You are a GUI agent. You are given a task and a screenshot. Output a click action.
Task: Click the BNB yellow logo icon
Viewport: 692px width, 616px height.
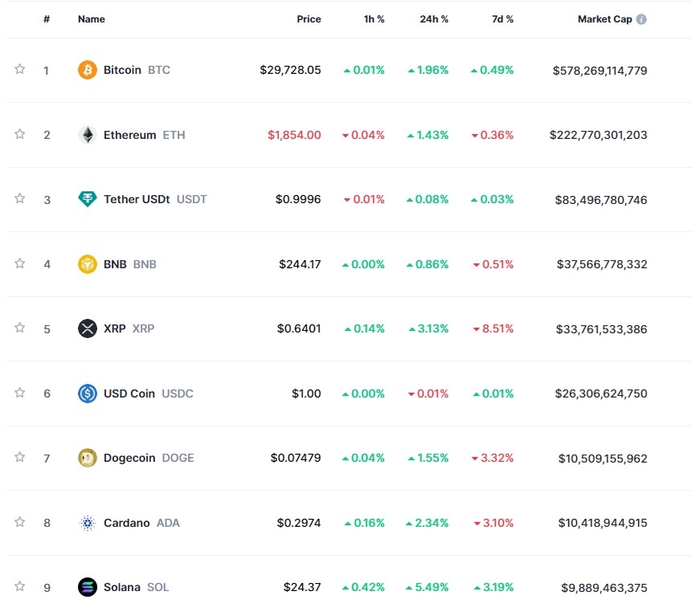point(87,263)
